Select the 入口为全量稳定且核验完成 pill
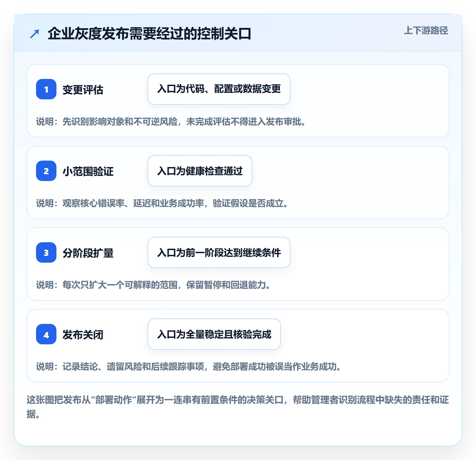The width and height of the screenshot is (476, 460). (x=214, y=334)
